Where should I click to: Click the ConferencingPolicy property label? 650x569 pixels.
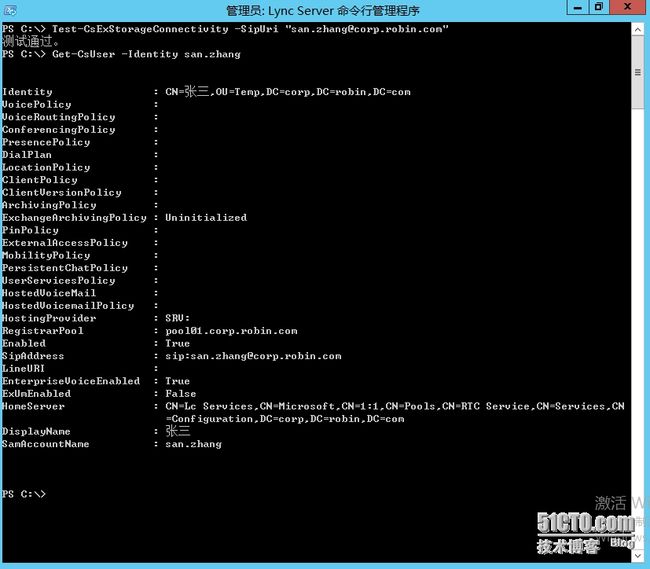[x=58, y=130]
